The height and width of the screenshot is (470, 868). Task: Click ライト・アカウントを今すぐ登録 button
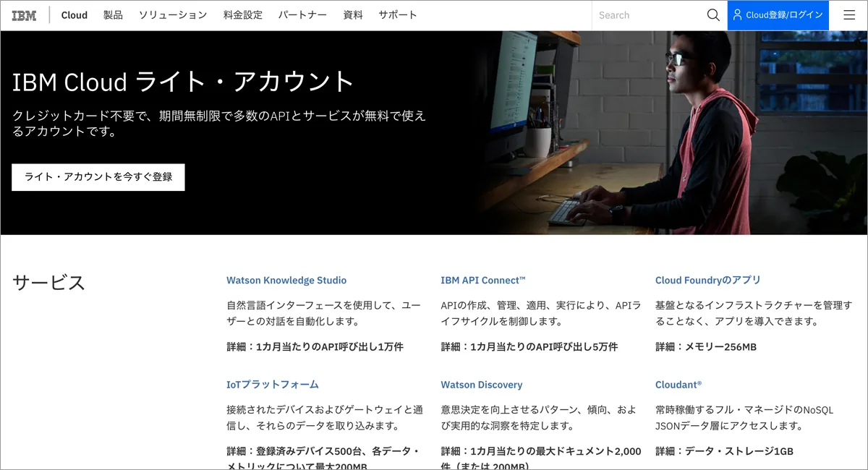point(98,177)
